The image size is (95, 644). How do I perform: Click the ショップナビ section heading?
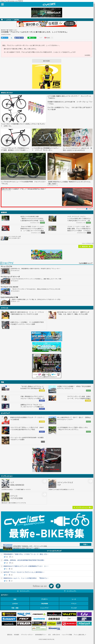coord(7,263)
